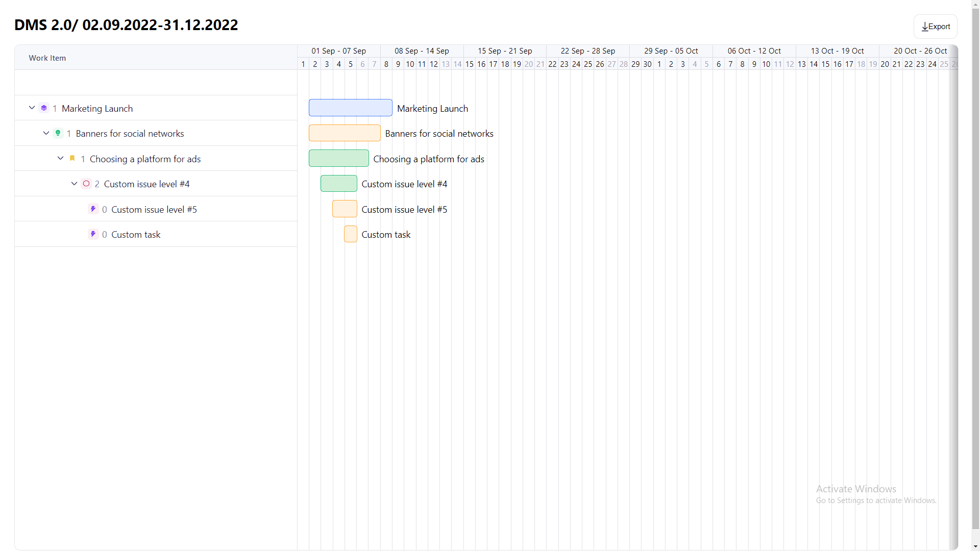Click the child count 2 on Custom issue level #4

coord(97,184)
